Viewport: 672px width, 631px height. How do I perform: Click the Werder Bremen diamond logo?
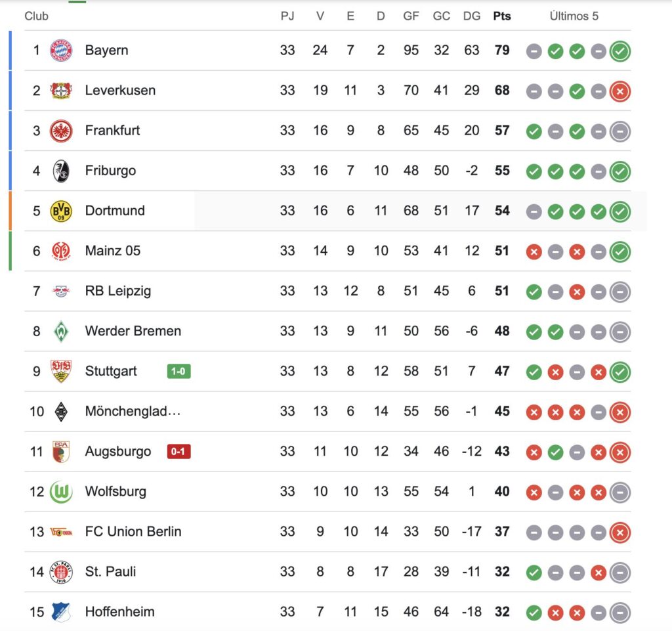(x=61, y=331)
